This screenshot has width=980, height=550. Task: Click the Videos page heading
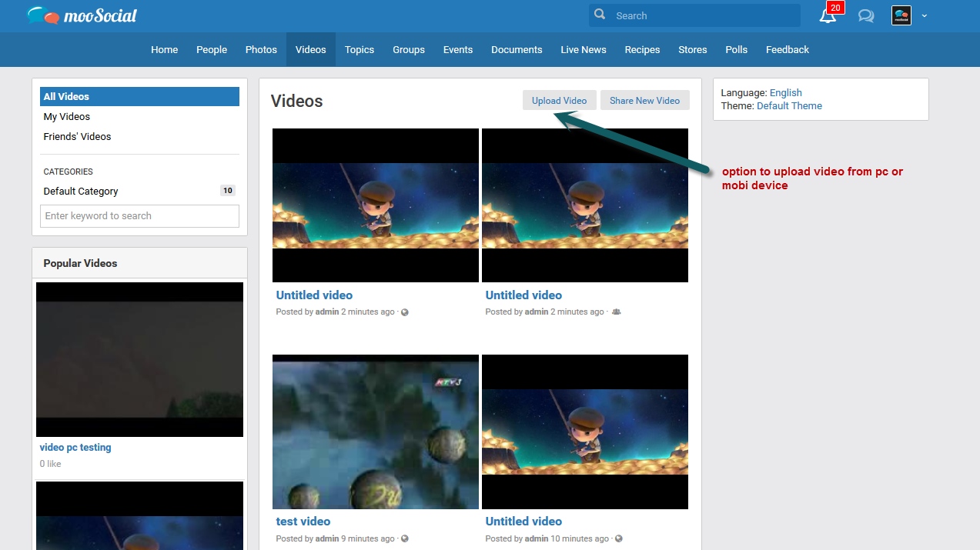tap(297, 101)
